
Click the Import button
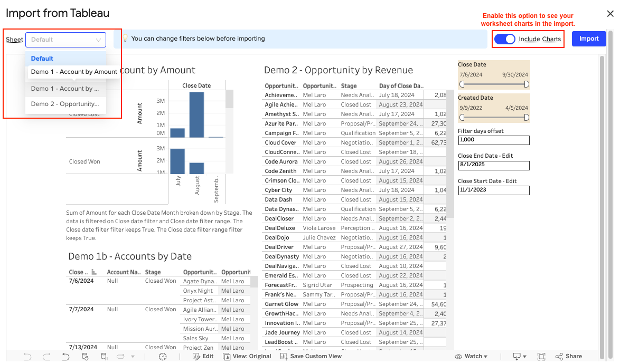(x=589, y=39)
